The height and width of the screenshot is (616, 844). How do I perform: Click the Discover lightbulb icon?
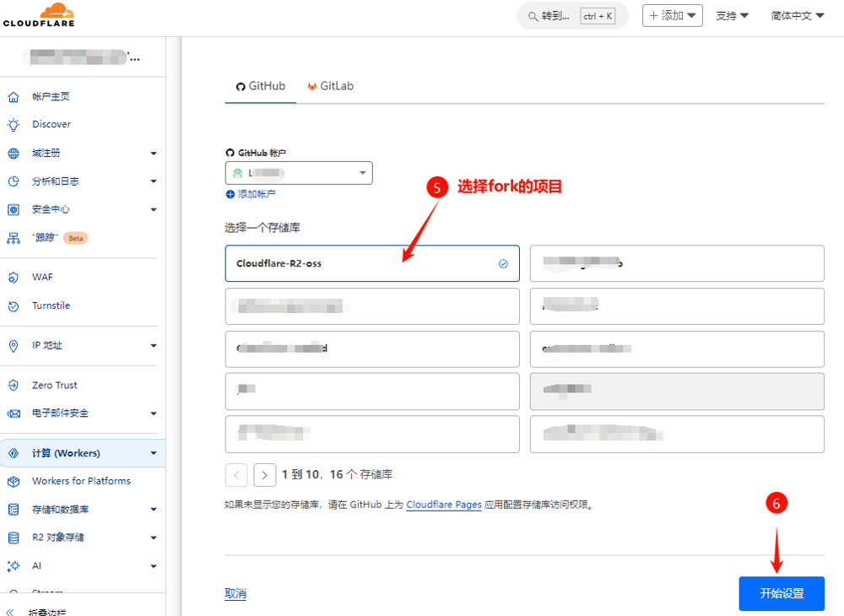coord(14,125)
